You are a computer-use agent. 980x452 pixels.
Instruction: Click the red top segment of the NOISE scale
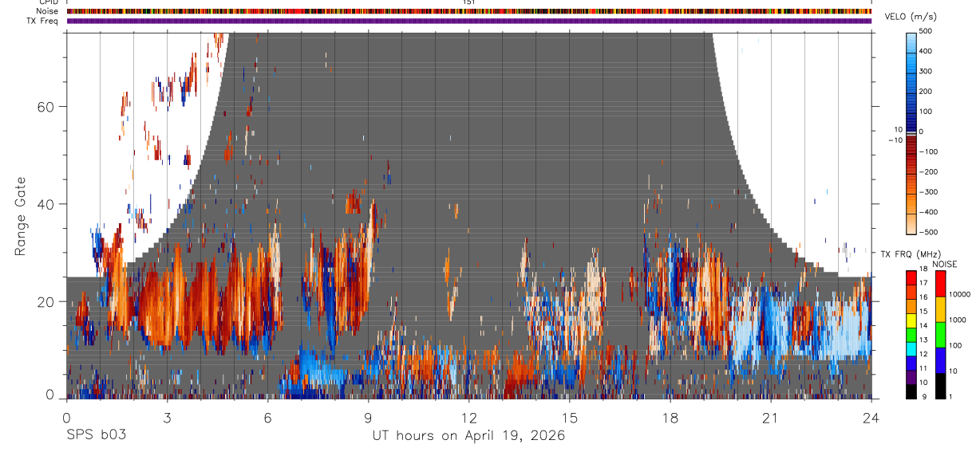pyautogui.click(x=941, y=284)
